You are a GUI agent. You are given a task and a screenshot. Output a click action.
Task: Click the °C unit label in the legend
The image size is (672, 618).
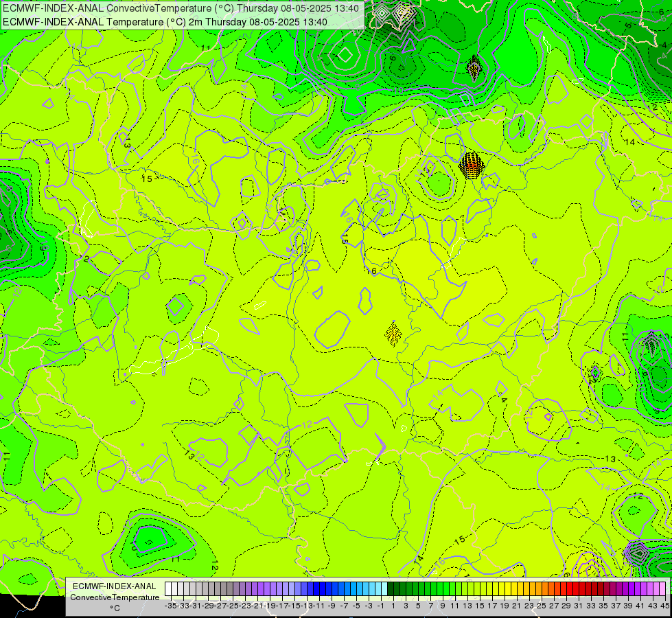tap(115, 608)
